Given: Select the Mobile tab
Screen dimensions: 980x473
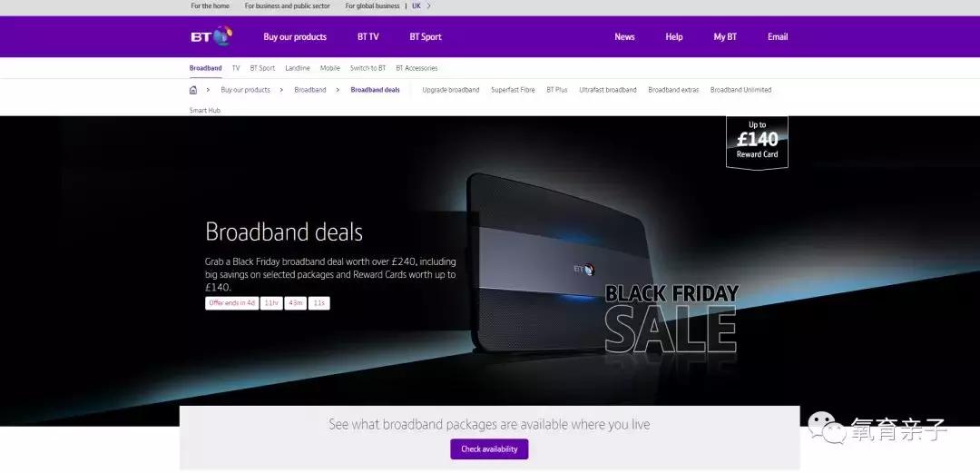Looking at the screenshot, I should [x=330, y=68].
